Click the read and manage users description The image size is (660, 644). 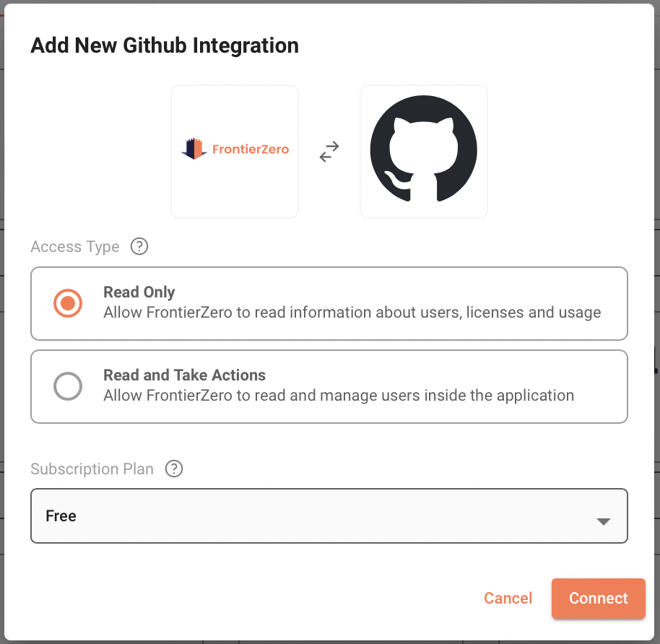[x=339, y=396]
